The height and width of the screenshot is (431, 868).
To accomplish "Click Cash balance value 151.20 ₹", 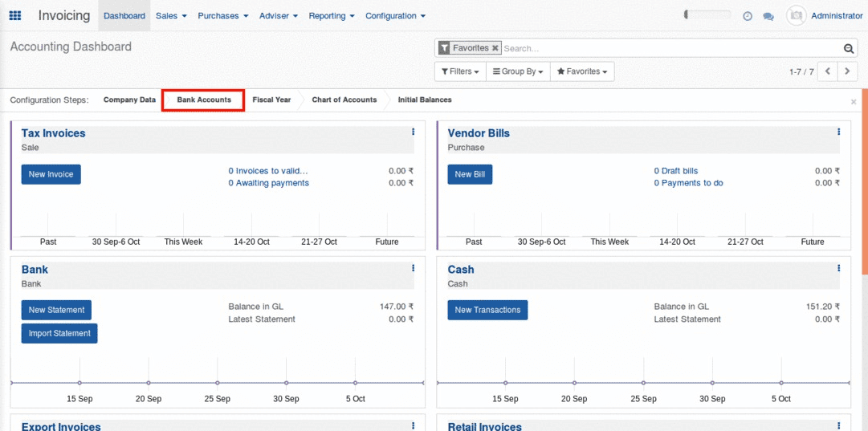I will coord(822,307).
